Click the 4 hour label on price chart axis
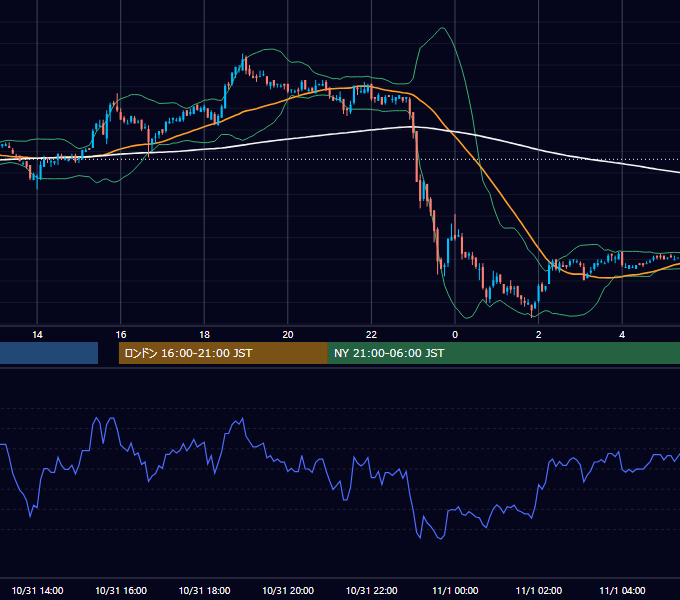680x600 pixels. click(x=622, y=335)
